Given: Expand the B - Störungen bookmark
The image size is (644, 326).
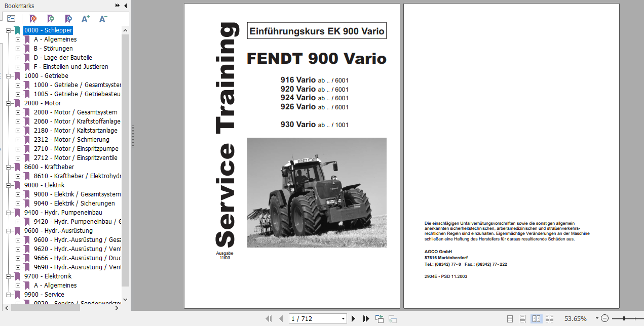Looking at the screenshot, I should pos(18,49).
